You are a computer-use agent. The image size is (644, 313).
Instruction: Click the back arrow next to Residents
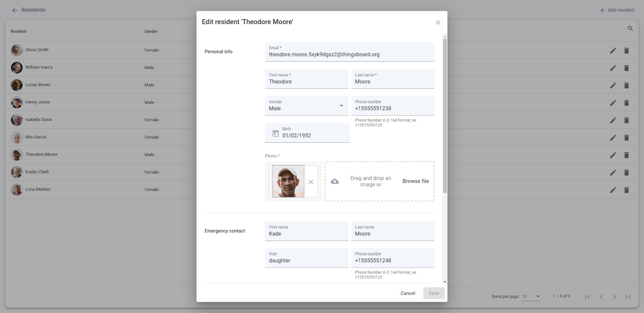15,10
